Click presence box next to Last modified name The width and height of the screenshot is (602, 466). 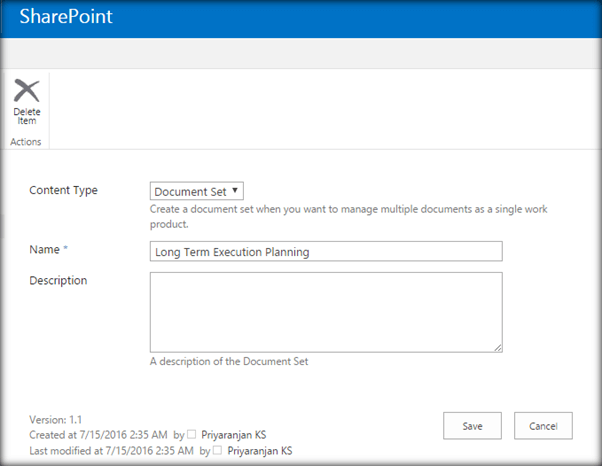pos(217,450)
